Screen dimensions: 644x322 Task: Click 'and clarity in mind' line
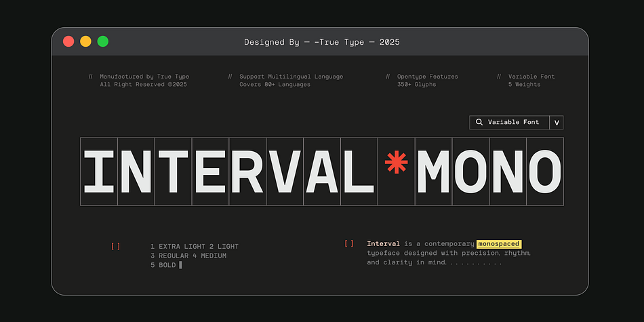pyautogui.click(x=406, y=262)
